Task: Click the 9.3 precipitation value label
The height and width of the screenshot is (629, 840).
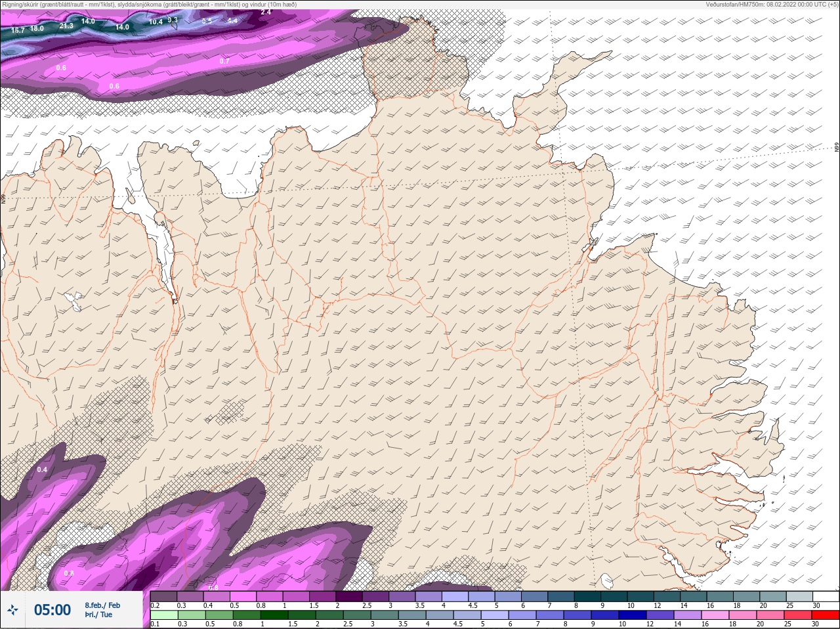Action: coord(173,20)
